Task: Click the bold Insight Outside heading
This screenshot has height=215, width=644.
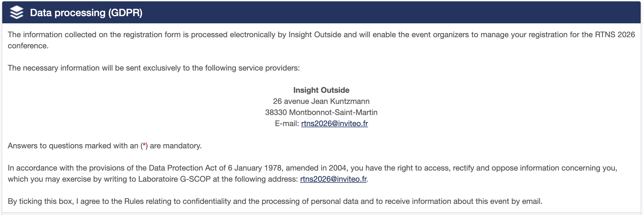Action: (x=321, y=90)
